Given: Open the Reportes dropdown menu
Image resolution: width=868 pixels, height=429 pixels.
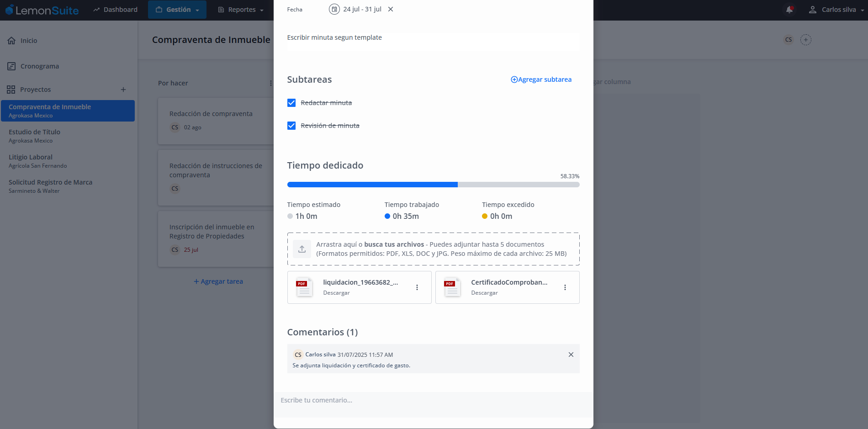Looking at the screenshot, I should pyautogui.click(x=241, y=10).
